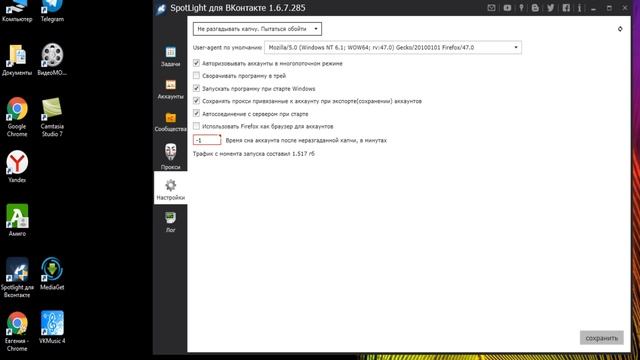
Task: Open Документы desktop folder
Action: [17, 60]
